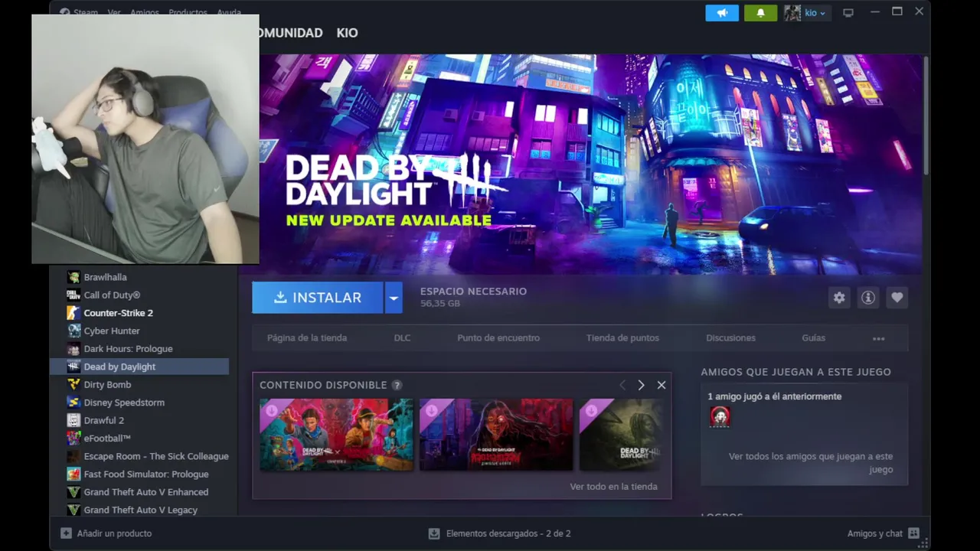The image size is (980, 551).
Task: Click the INSTALAR button
Action: click(x=318, y=298)
